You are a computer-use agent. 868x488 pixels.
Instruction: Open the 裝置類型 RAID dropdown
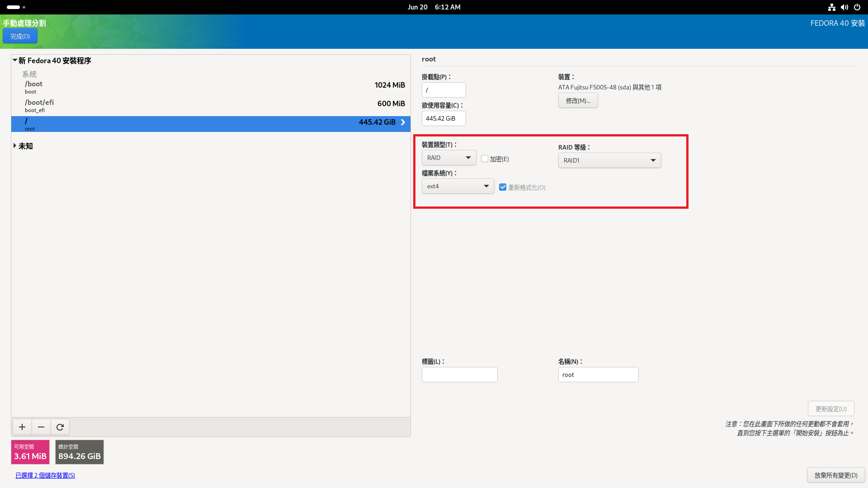(449, 158)
